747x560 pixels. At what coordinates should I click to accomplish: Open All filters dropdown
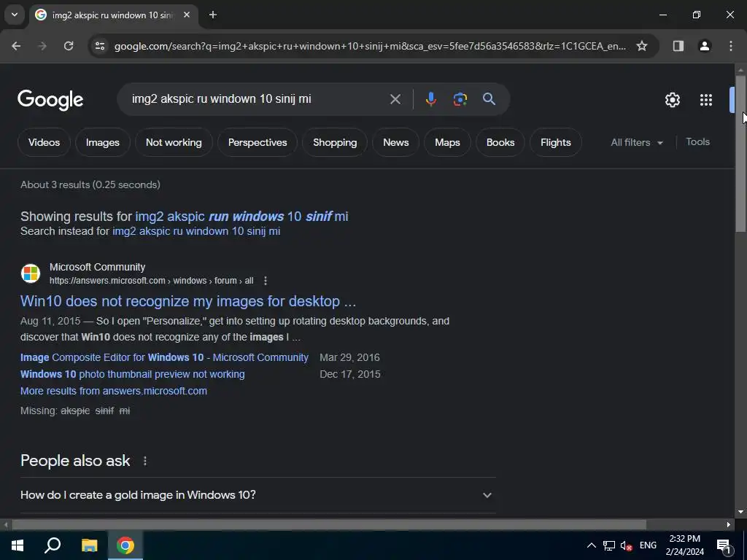[637, 142]
